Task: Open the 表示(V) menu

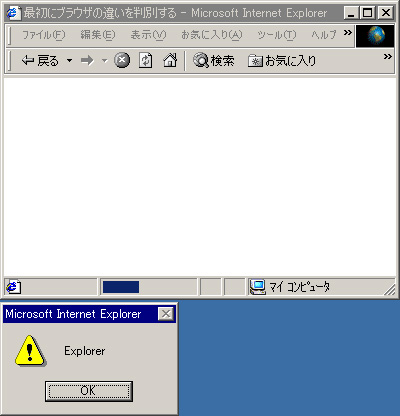Action: point(148,35)
